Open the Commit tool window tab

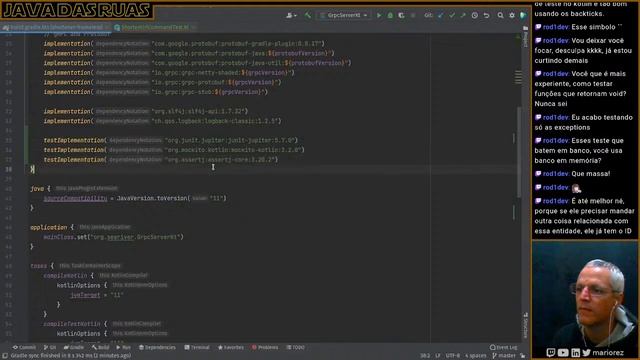pos(24,347)
